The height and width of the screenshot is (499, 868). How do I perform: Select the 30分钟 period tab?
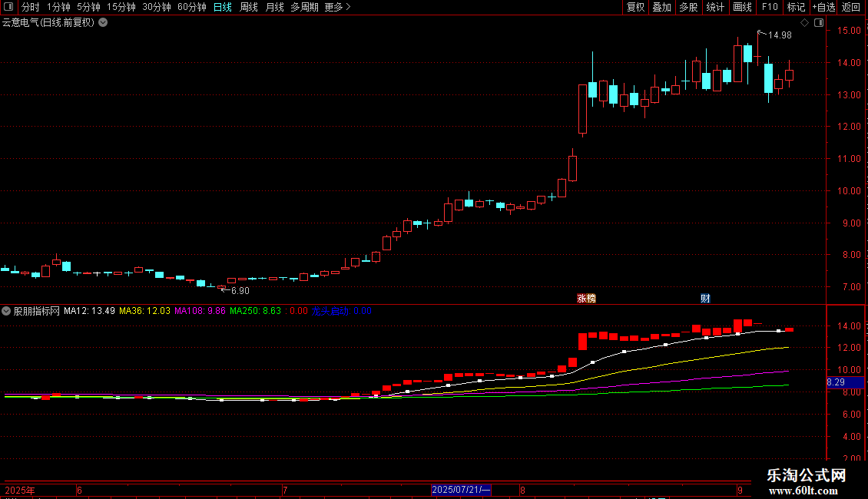tap(157, 7)
